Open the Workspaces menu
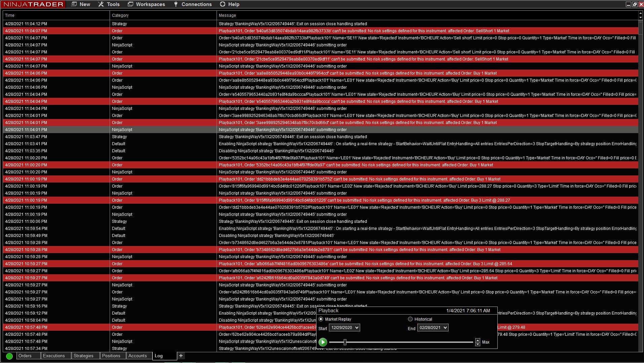This screenshot has height=363, width=644. tap(146, 4)
